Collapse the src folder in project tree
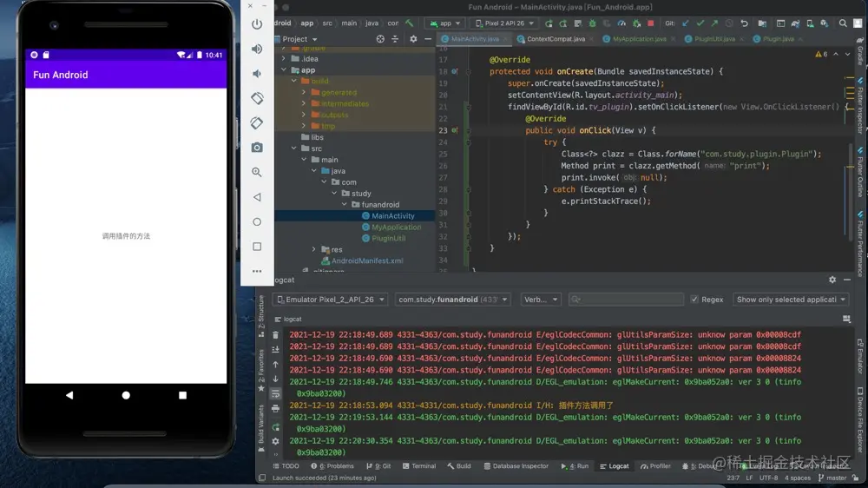Screen dimensions: 868x488 [x=294, y=148]
